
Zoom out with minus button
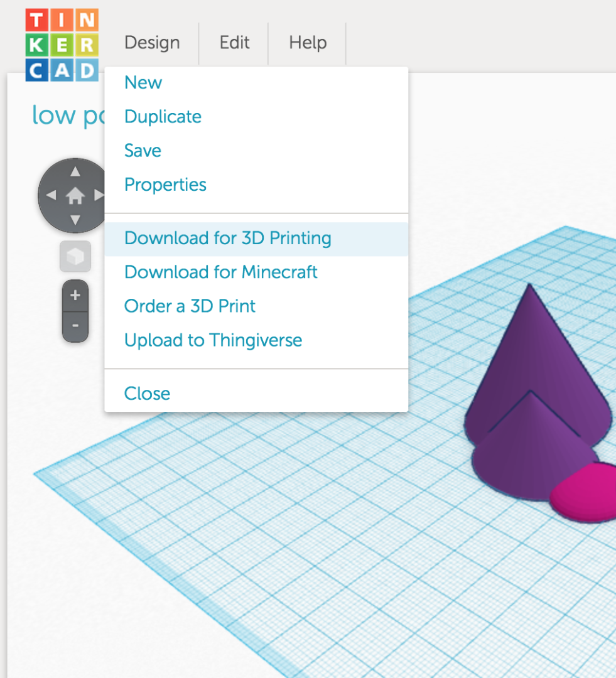[75, 326]
